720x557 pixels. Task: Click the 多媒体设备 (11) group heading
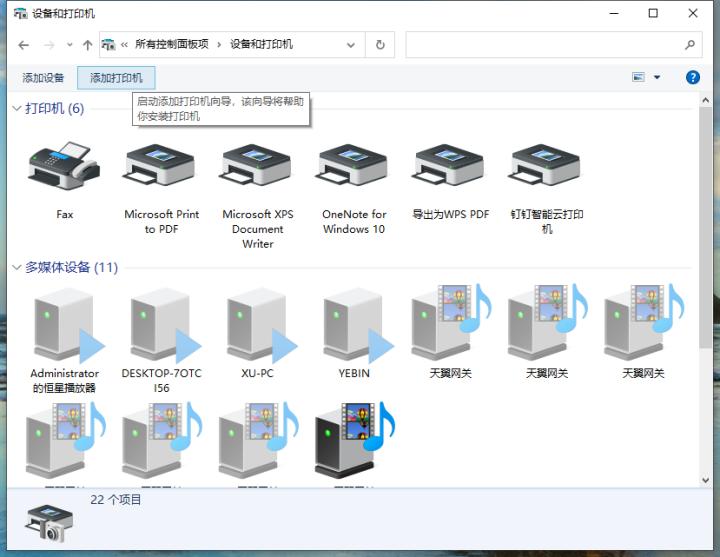(x=72, y=267)
